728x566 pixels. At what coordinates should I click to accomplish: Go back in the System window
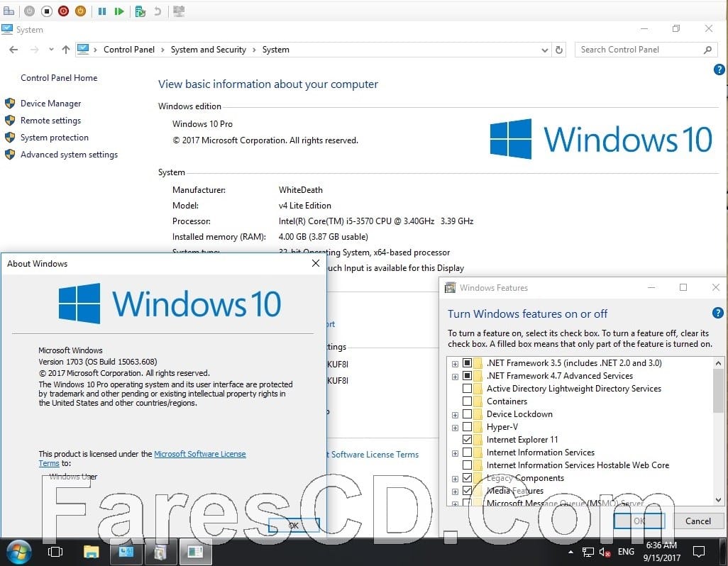13,50
